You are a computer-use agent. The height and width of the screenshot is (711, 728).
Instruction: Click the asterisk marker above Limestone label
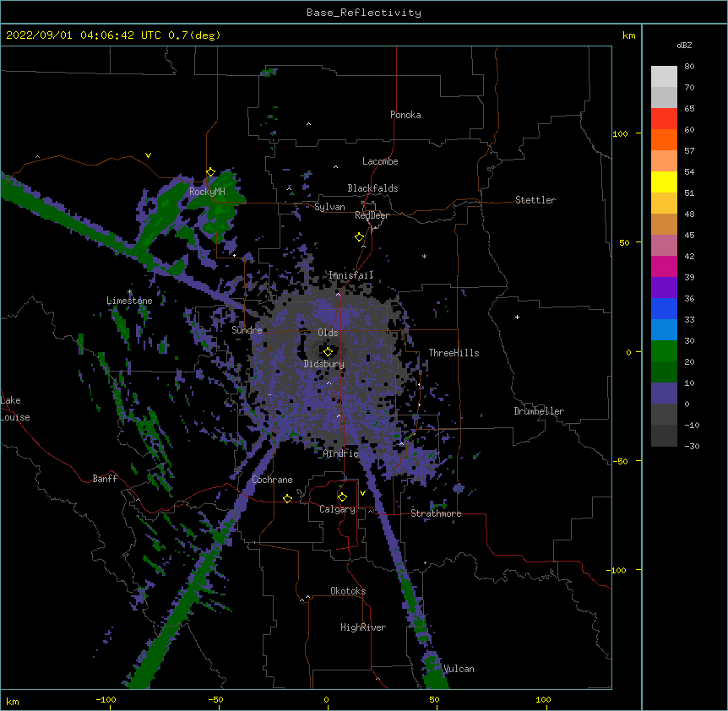point(130,292)
